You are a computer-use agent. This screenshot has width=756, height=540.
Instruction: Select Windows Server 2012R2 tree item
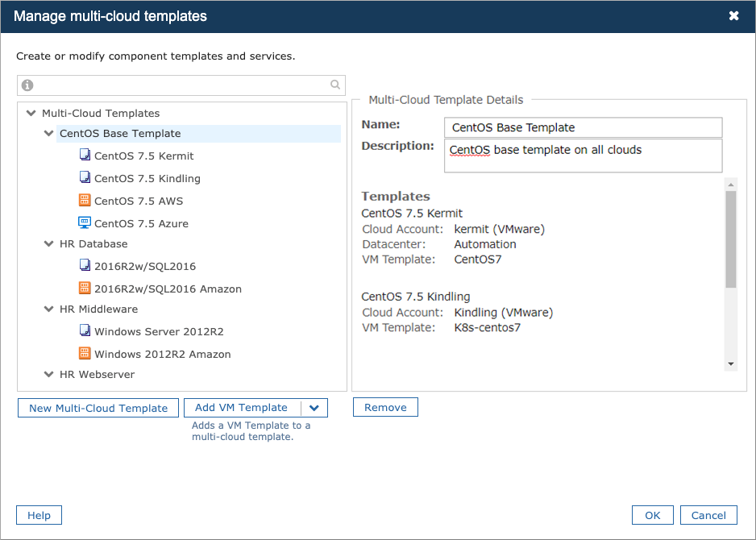click(159, 332)
